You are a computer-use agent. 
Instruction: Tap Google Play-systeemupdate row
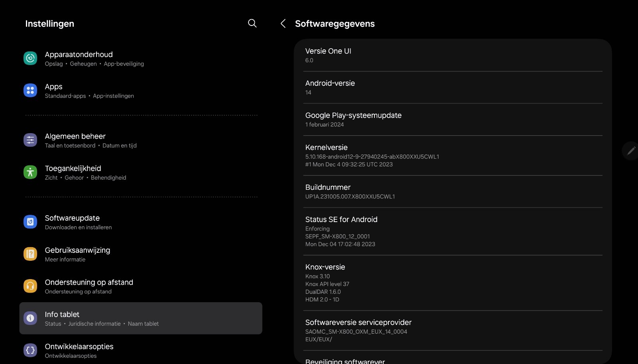[x=453, y=120]
